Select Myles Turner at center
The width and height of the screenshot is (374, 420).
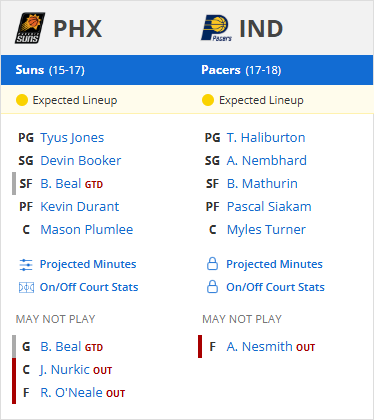point(266,230)
